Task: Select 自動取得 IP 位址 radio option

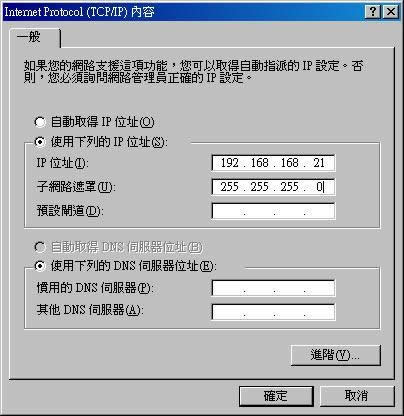Action: 94,122
